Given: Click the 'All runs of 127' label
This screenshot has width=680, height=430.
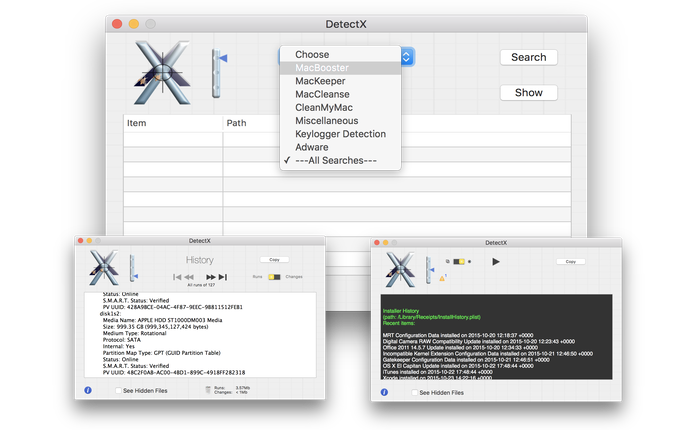Looking at the screenshot, I should pos(201,285).
